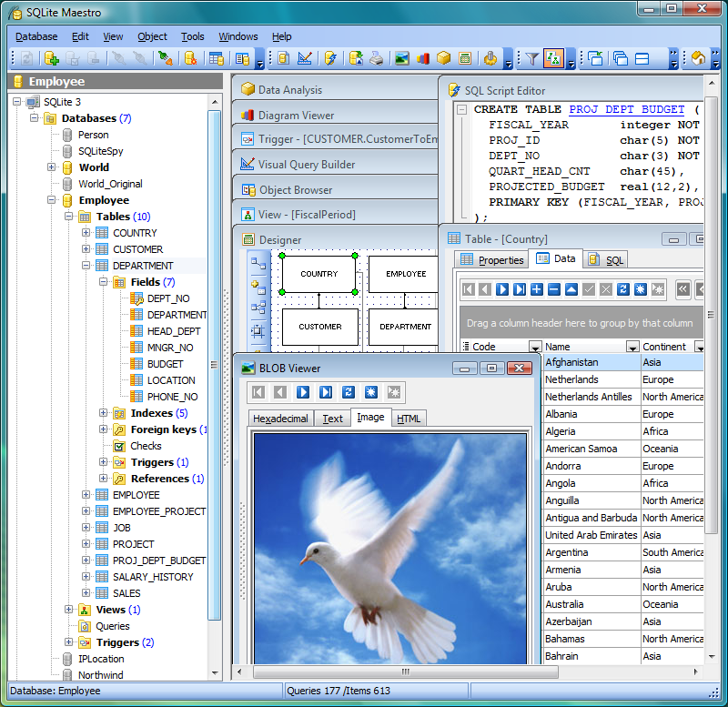728x707 pixels.
Task: Open the SQL tab of Country table
Action: (606, 260)
